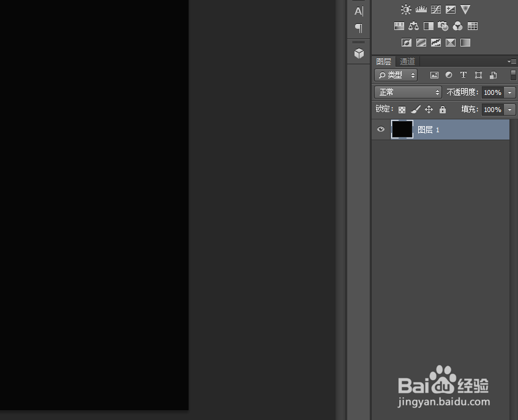Open the 不透明度 slider arrow
This screenshot has height=420, width=518.
pyautogui.click(x=510, y=92)
